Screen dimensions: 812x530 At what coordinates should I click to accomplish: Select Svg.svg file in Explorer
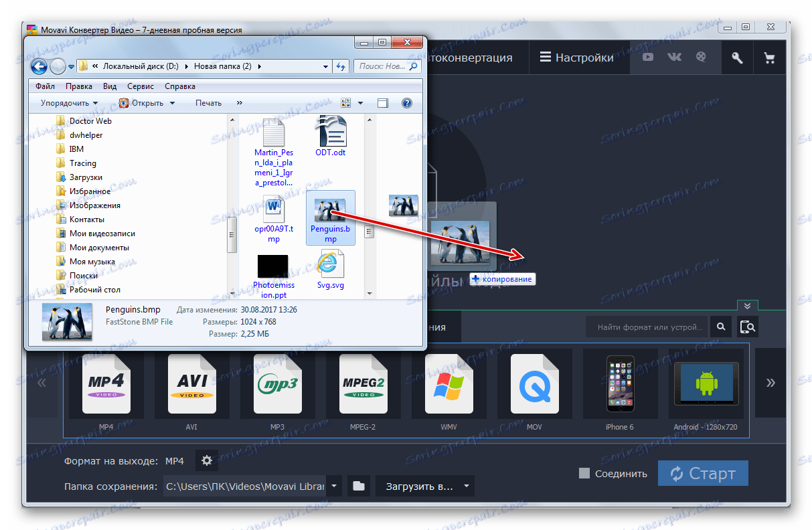tap(330, 270)
